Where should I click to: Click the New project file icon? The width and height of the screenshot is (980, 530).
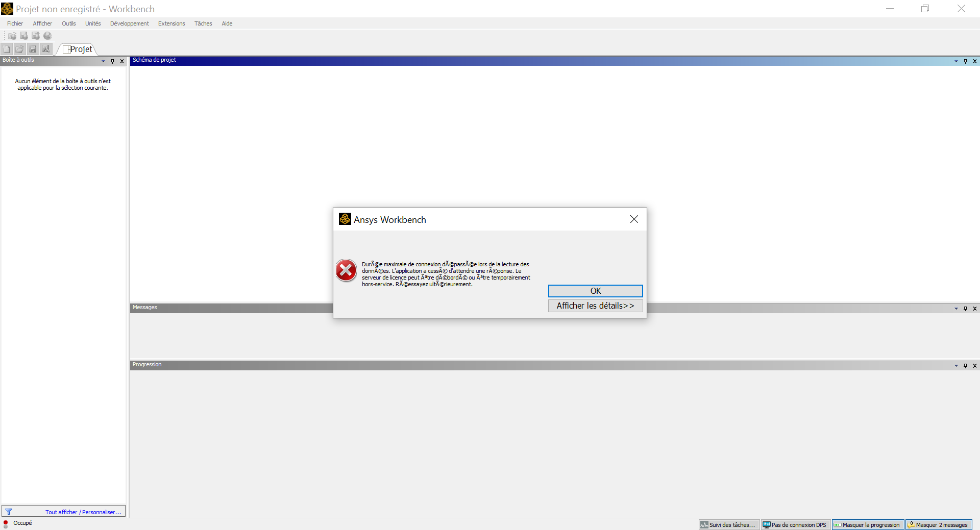point(7,49)
